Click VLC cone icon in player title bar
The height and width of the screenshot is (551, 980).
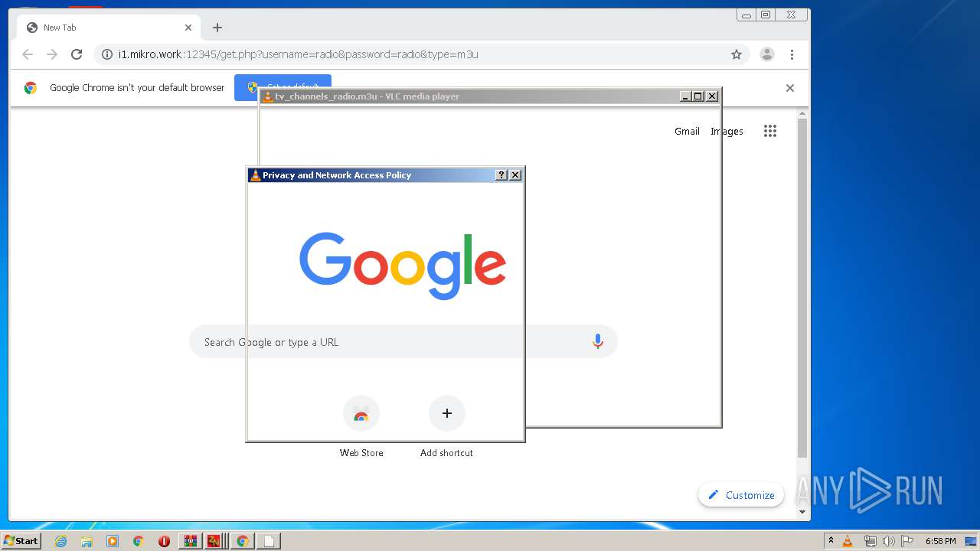pyautogui.click(x=267, y=96)
